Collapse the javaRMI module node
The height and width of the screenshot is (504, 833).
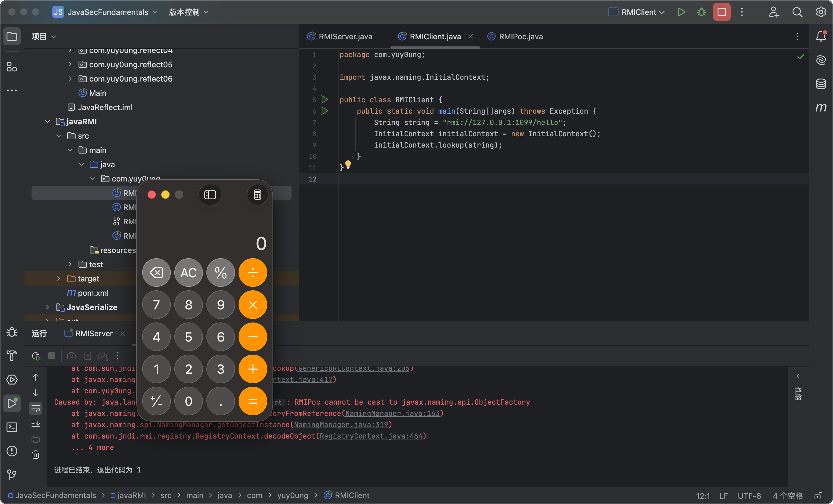[x=48, y=121]
